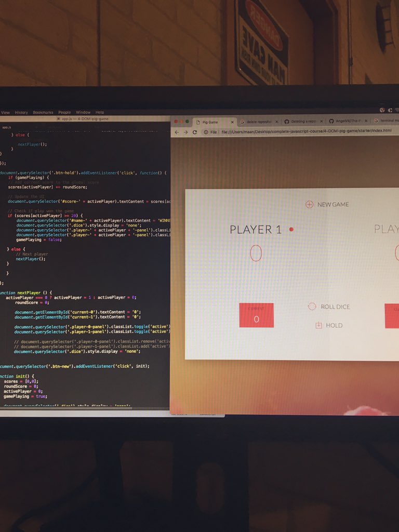Viewport: 399px width, 532px height.
Task: Click the line with getElementById('current-1')
Action: tap(77, 317)
